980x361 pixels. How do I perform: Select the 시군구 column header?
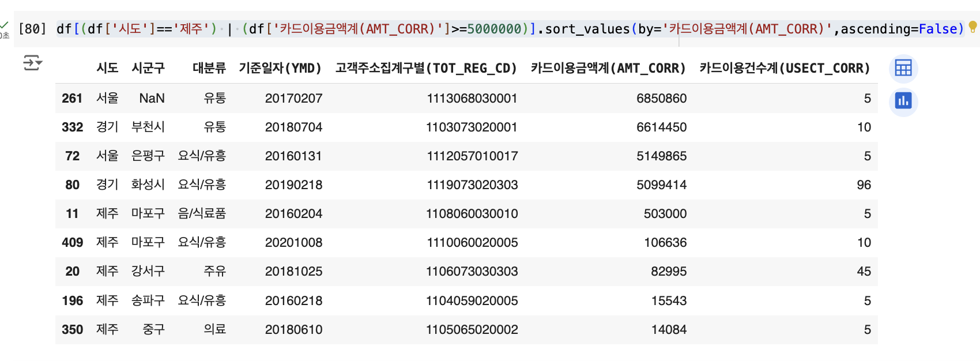(148, 68)
